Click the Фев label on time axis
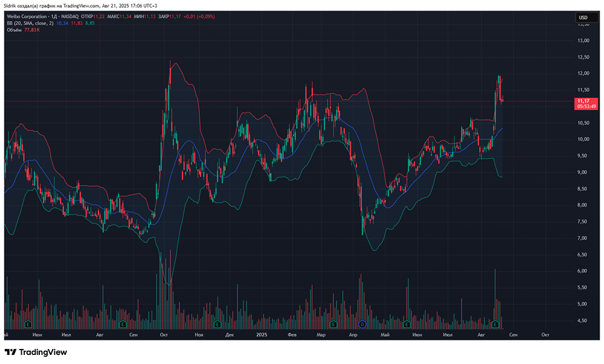 click(292, 335)
